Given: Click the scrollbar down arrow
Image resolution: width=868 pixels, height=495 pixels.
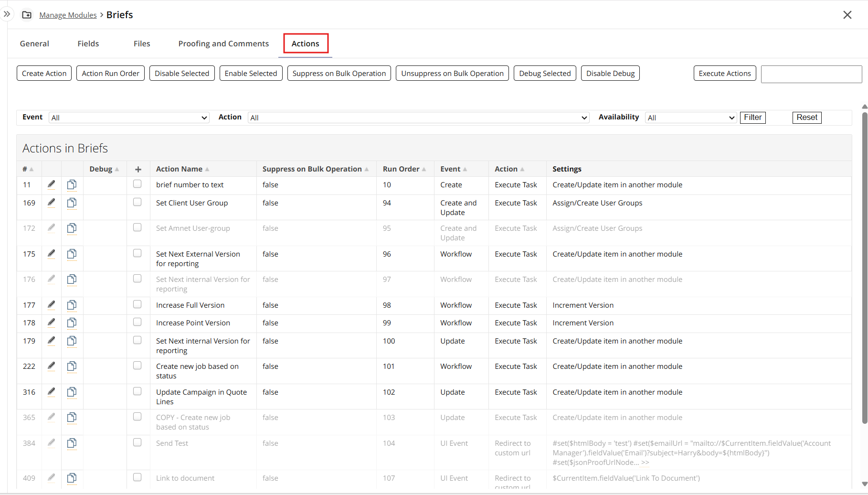Looking at the screenshot, I should click(x=864, y=484).
